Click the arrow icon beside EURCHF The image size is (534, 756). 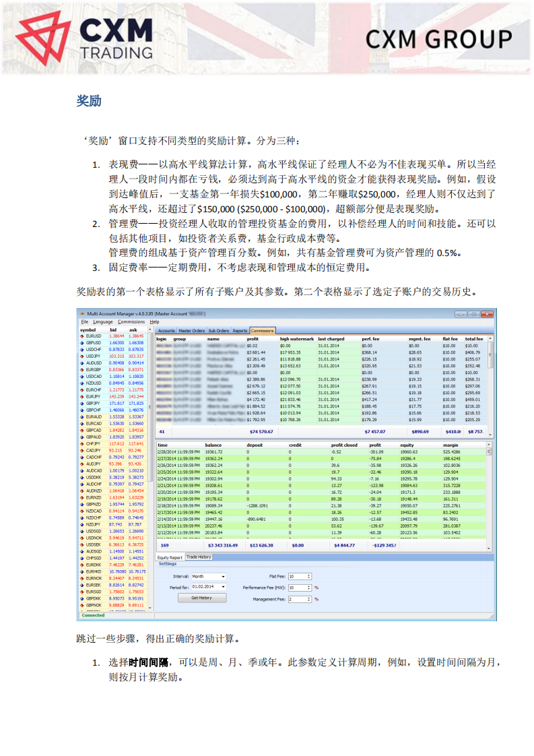[82, 390]
